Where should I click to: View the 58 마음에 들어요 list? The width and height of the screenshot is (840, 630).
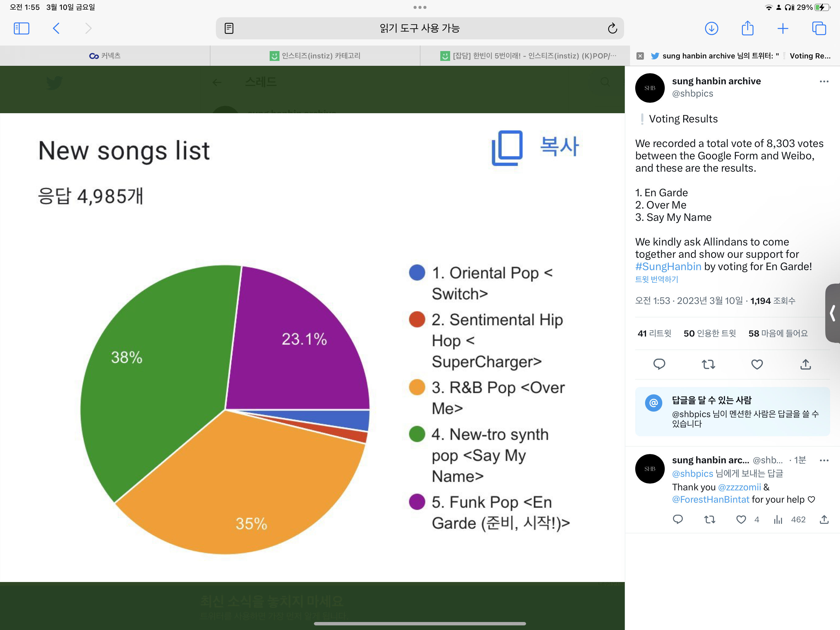point(778,333)
